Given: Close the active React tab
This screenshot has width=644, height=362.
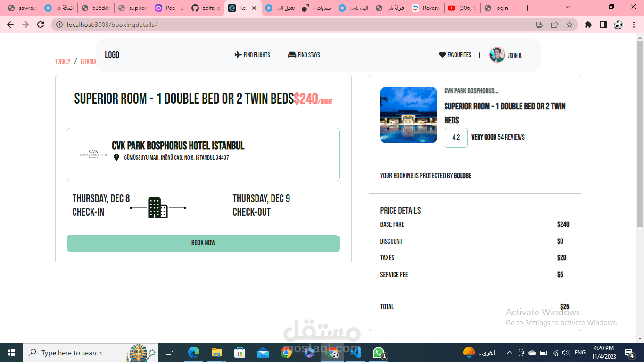Looking at the screenshot, I should pyautogui.click(x=254, y=8).
